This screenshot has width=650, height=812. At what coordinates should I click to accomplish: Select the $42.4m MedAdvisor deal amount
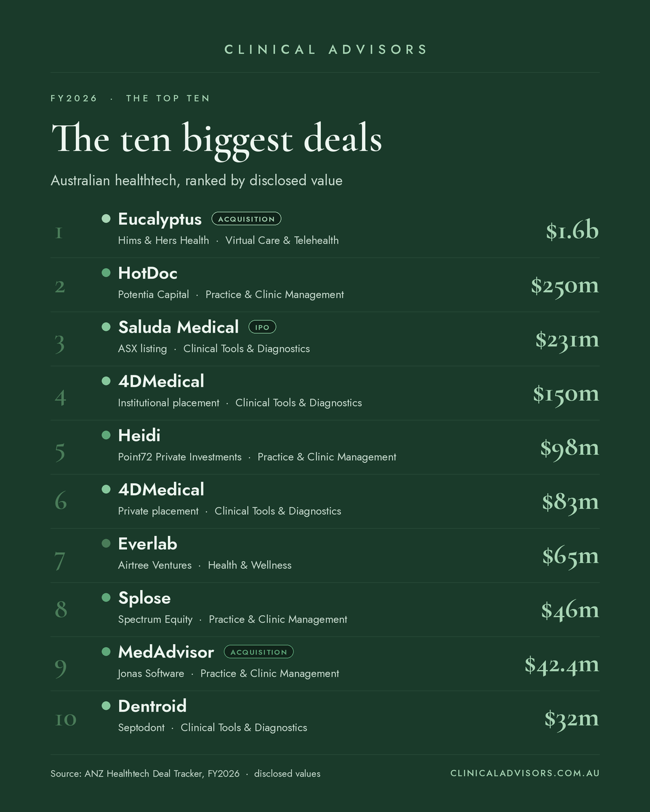click(562, 664)
